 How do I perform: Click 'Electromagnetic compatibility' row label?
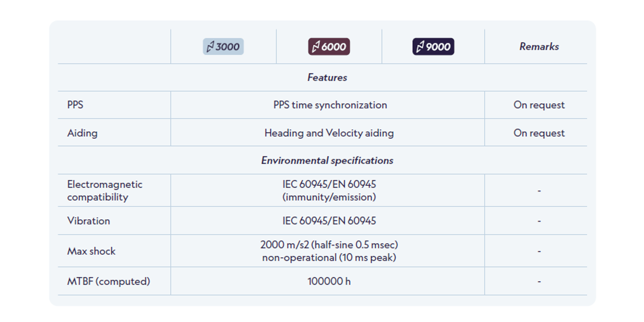[105, 191]
